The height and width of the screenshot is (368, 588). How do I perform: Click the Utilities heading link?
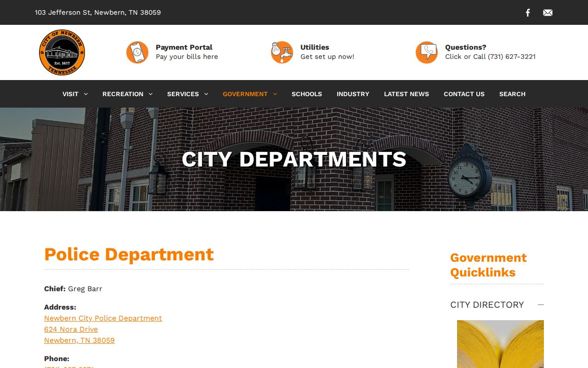[x=315, y=47]
